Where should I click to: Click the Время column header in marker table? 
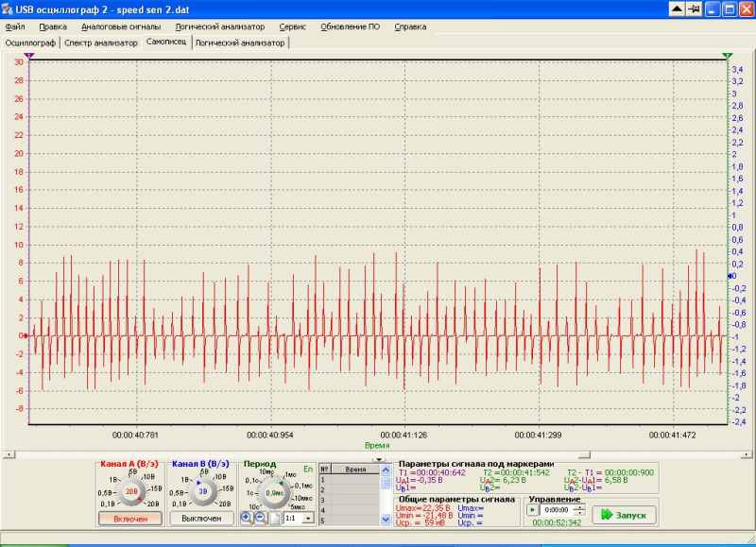pos(356,470)
